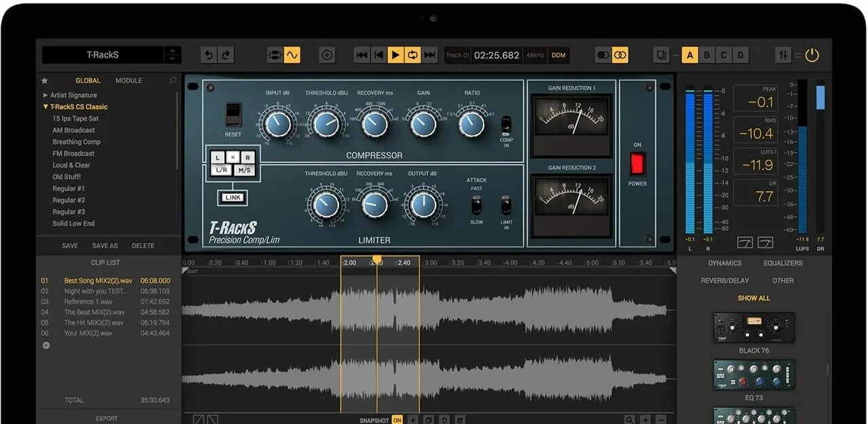Click the preset stepper arrows beside T-RackS
This screenshot has width=868, height=424.
[172, 55]
